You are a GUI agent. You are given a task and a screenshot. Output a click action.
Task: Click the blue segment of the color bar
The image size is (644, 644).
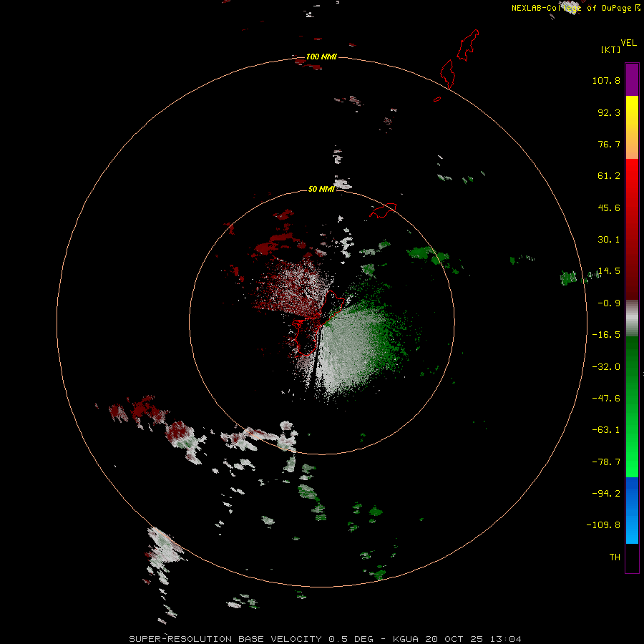click(x=632, y=510)
